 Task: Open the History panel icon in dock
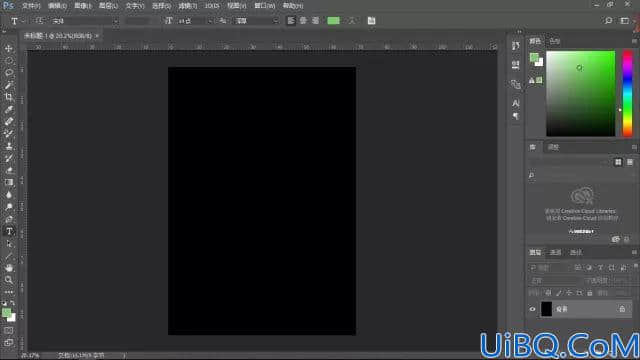point(516,46)
